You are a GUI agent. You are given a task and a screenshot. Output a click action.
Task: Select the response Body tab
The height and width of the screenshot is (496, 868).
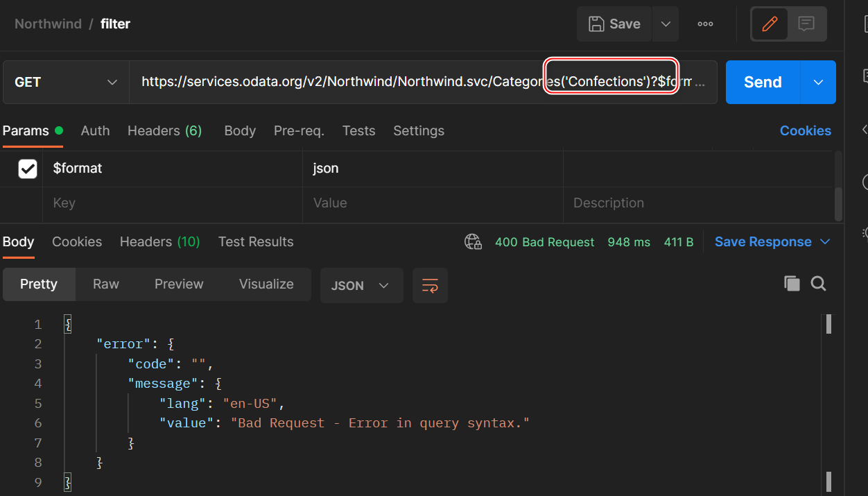click(x=18, y=241)
